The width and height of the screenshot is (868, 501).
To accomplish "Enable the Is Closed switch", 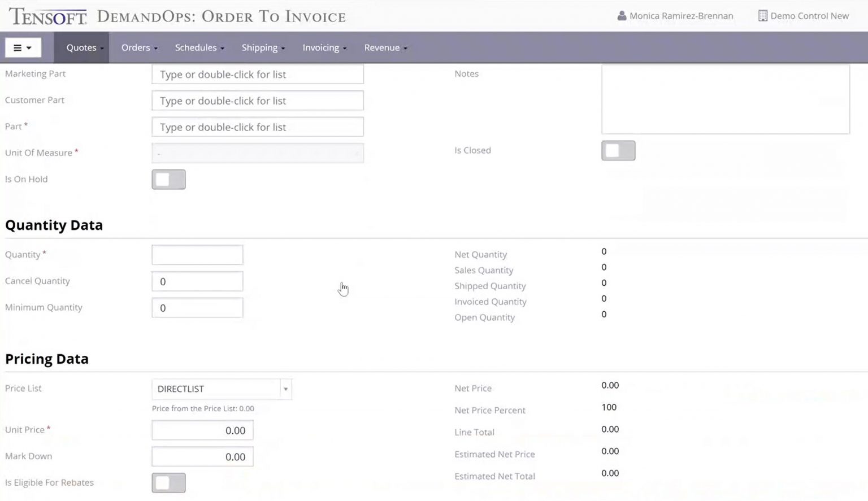I will 618,150.
